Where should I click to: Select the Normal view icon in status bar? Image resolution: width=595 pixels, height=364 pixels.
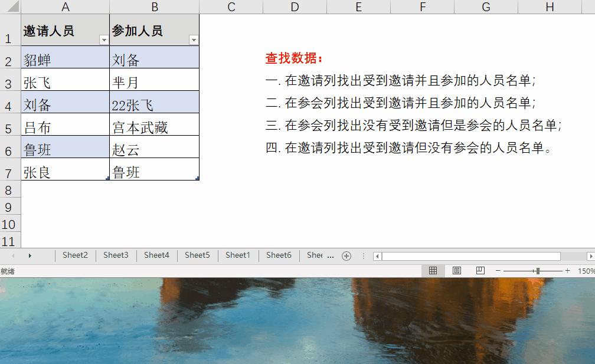[x=433, y=270]
